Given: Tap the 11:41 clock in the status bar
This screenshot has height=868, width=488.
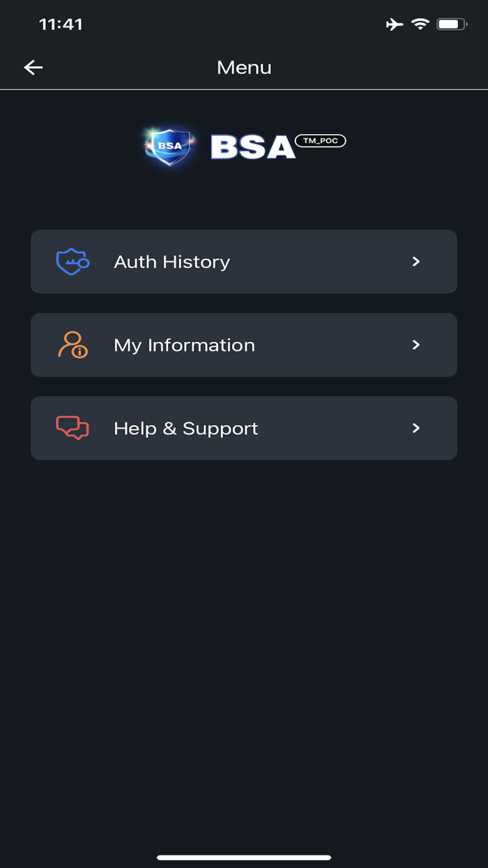Looking at the screenshot, I should click(61, 24).
